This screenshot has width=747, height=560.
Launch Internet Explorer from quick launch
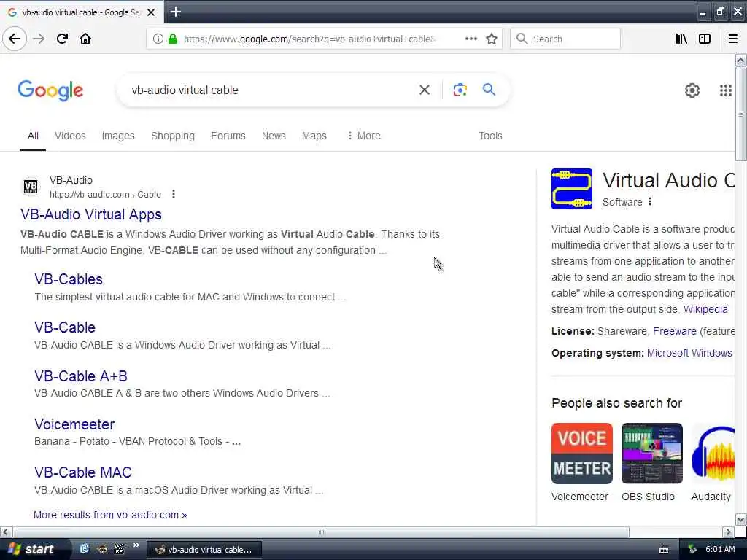click(x=85, y=549)
